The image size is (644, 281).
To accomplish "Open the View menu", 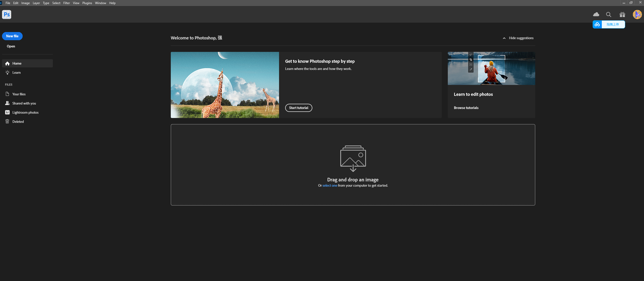I will click(x=76, y=3).
